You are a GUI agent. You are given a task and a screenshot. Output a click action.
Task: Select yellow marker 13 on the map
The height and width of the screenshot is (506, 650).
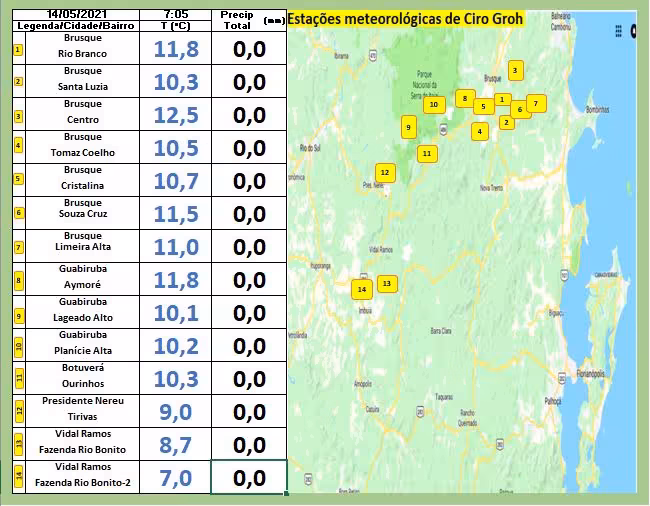point(386,283)
